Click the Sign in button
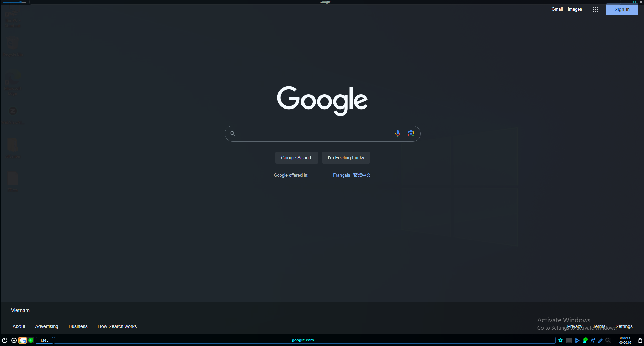Image resolution: width=644 pixels, height=346 pixels. pos(622,9)
